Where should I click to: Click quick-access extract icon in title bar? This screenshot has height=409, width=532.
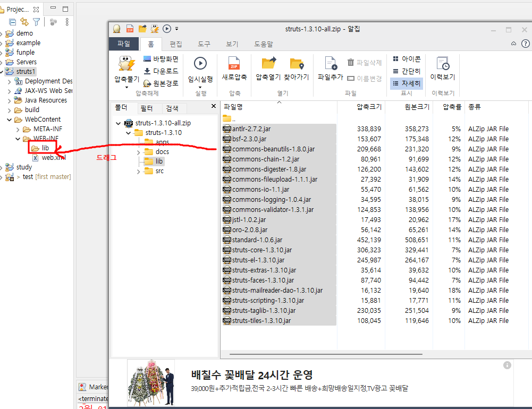tap(155, 29)
